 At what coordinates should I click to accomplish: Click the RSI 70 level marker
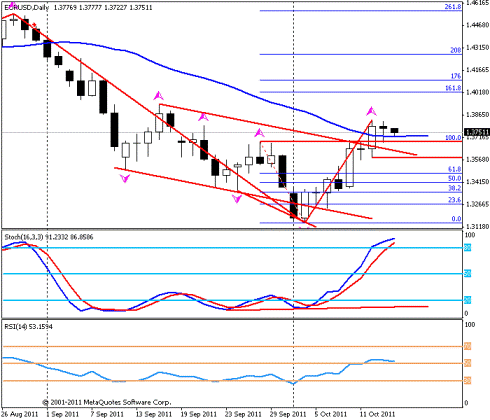point(468,347)
